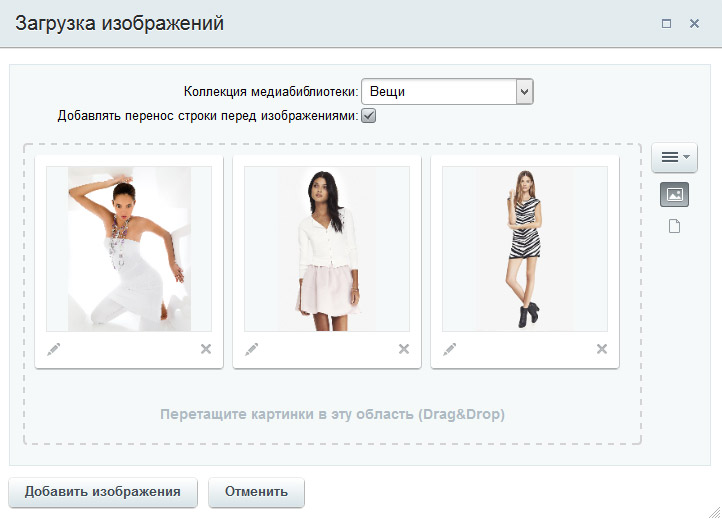The width and height of the screenshot is (722, 519).
Task: Switch to image thumbnail view mode
Action: coord(674,195)
